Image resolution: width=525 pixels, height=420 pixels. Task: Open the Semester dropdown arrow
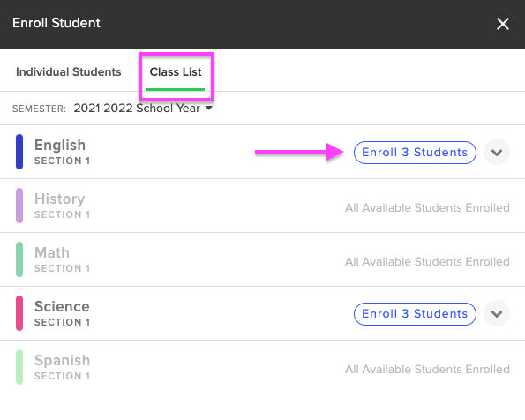tap(209, 108)
